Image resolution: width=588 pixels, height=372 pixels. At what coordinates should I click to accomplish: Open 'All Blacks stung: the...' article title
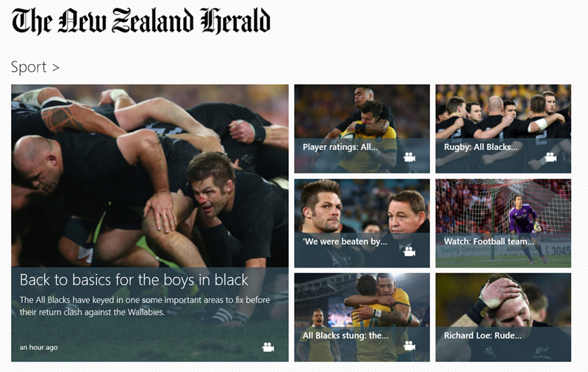coord(345,336)
